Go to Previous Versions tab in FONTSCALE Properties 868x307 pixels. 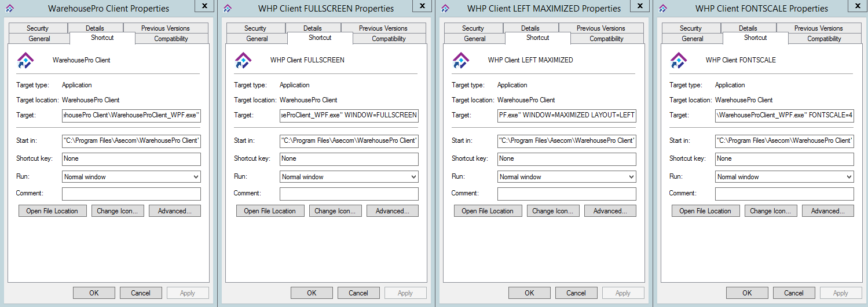pyautogui.click(x=818, y=28)
